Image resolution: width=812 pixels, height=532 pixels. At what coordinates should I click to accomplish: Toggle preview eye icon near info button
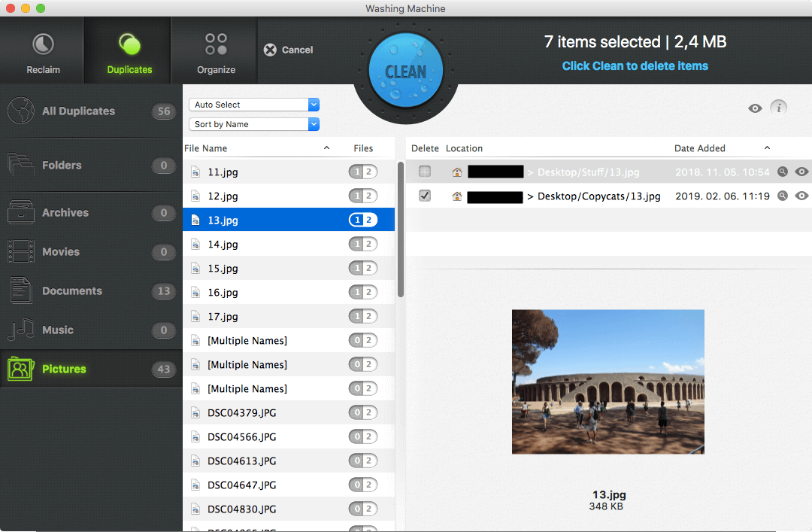(755, 108)
